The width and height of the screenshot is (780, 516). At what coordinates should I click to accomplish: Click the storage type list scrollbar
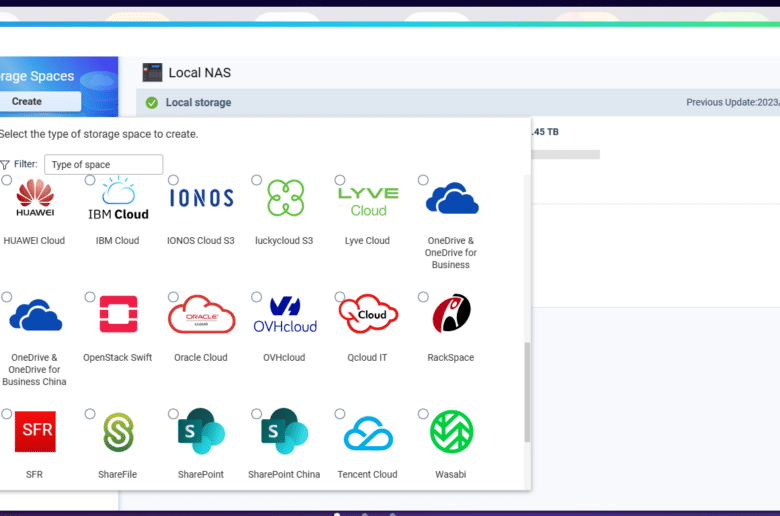[x=527, y=392]
